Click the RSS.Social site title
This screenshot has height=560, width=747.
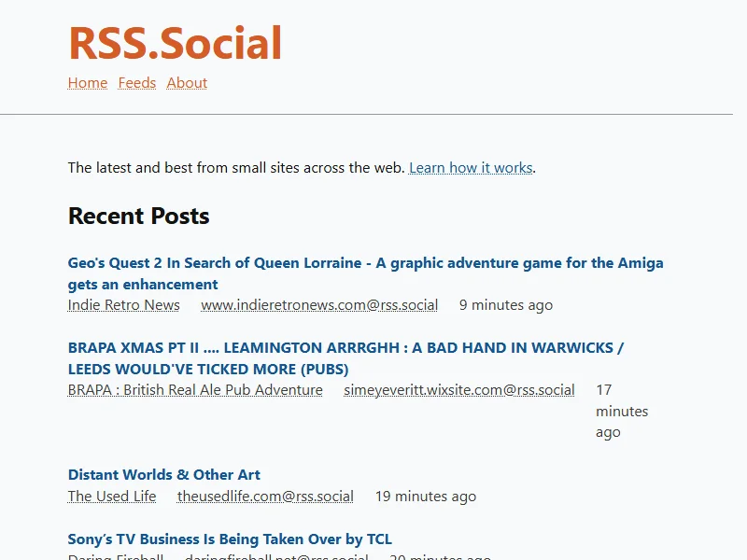pos(175,43)
